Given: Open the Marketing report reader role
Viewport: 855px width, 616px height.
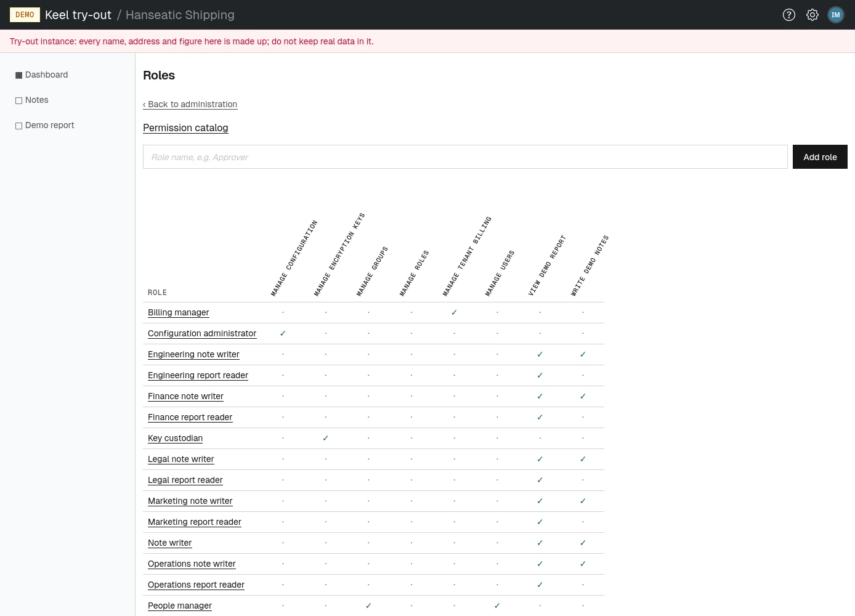Looking at the screenshot, I should [194, 522].
